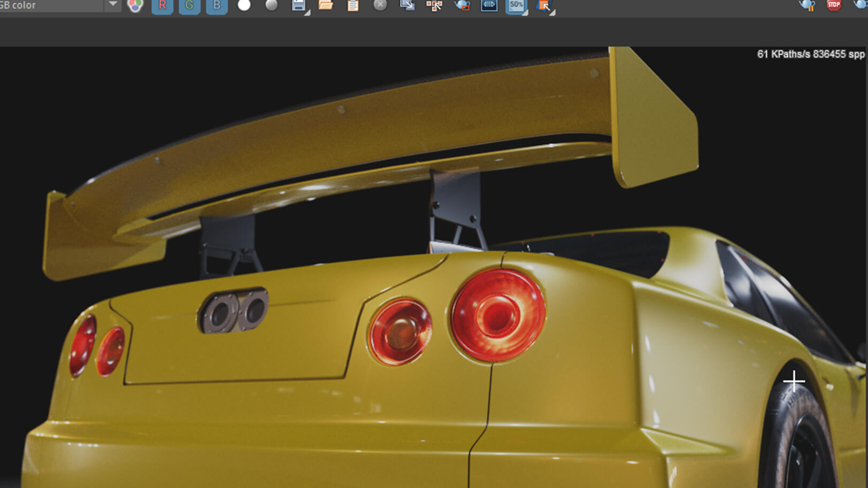Switch to RGB channels view icon
868x488 pixels.
135,5
